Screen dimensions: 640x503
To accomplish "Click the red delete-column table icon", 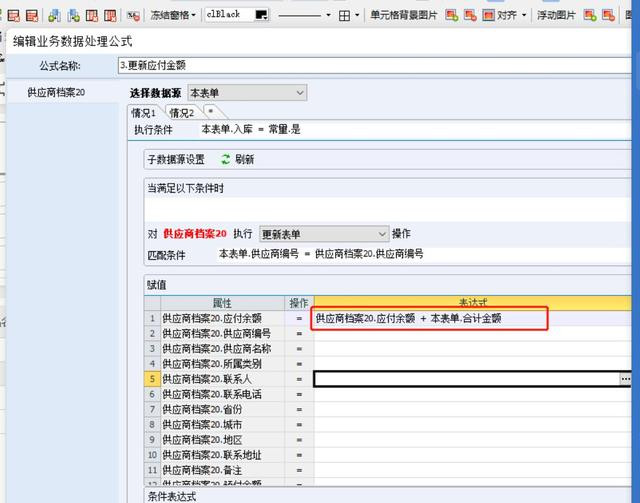I will (x=110, y=16).
